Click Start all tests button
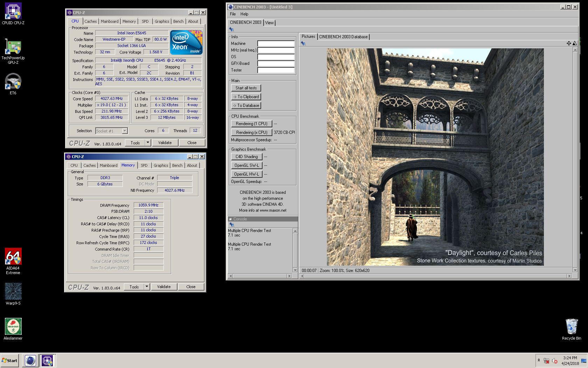The height and width of the screenshot is (368, 588). click(246, 88)
